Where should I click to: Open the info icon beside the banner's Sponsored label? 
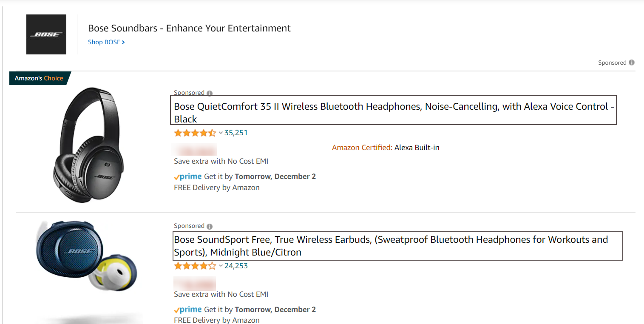pos(632,63)
